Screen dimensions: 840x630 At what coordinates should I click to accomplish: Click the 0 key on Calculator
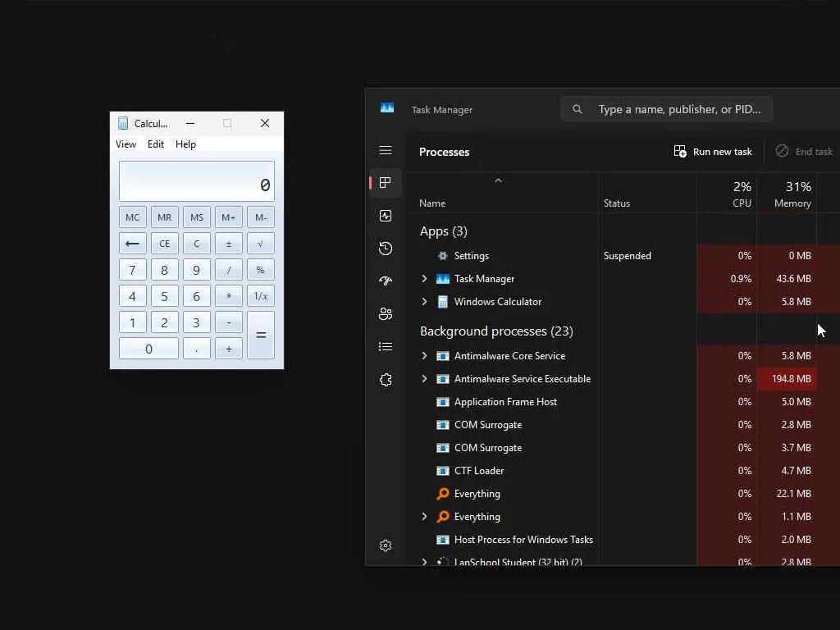click(148, 349)
